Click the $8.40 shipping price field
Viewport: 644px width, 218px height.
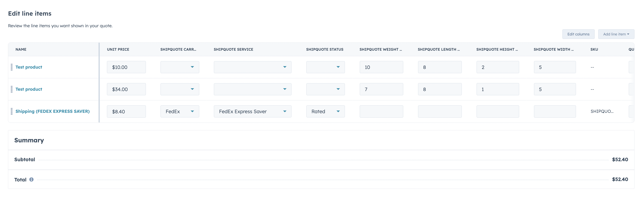126,111
